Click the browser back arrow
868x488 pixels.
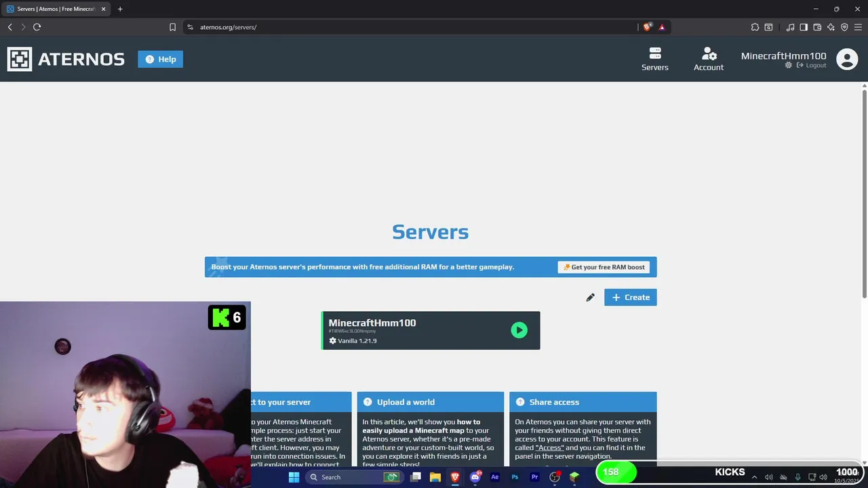(9, 27)
